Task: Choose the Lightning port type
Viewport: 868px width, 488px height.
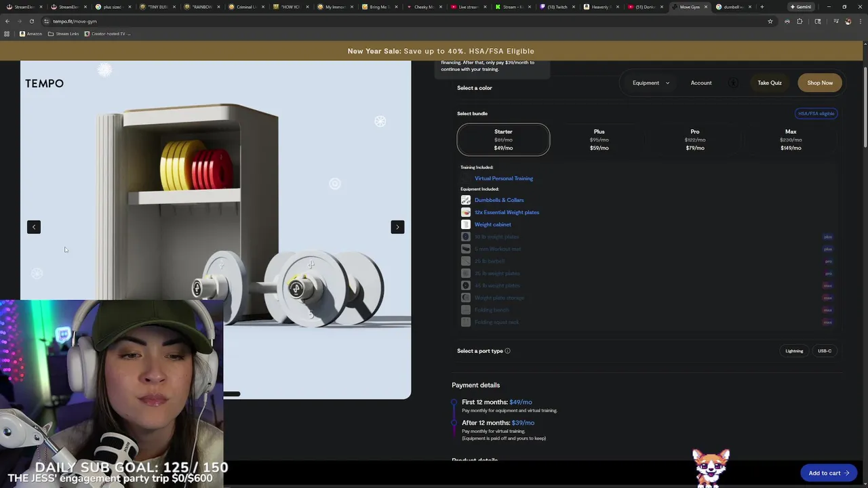Action: [x=794, y=351]
